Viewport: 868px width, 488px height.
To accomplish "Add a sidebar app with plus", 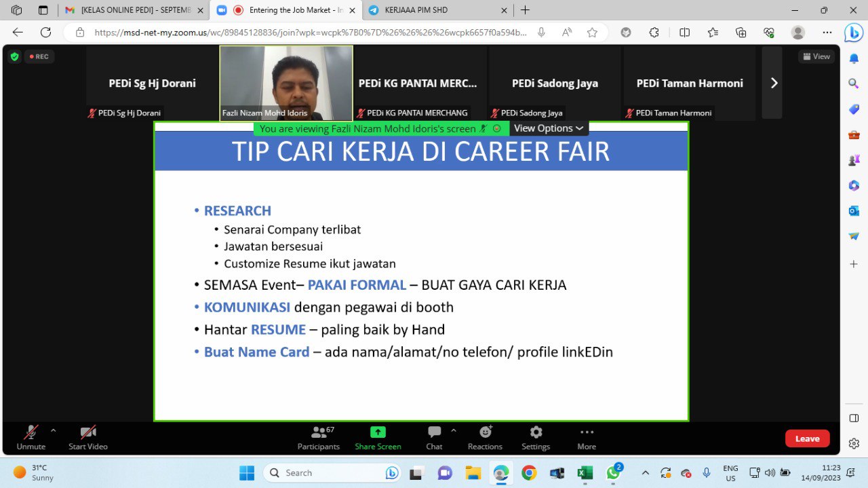I will tap(854, 263).
